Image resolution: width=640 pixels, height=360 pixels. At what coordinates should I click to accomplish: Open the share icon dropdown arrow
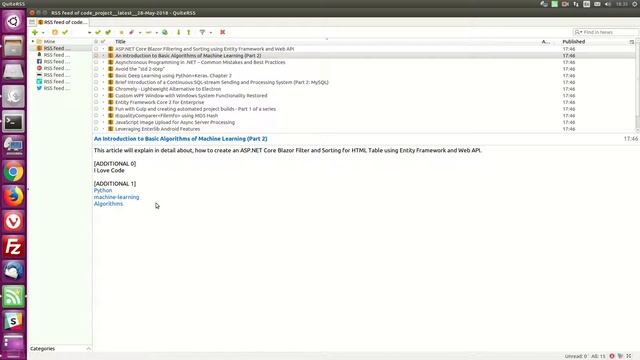pos(157,33)
